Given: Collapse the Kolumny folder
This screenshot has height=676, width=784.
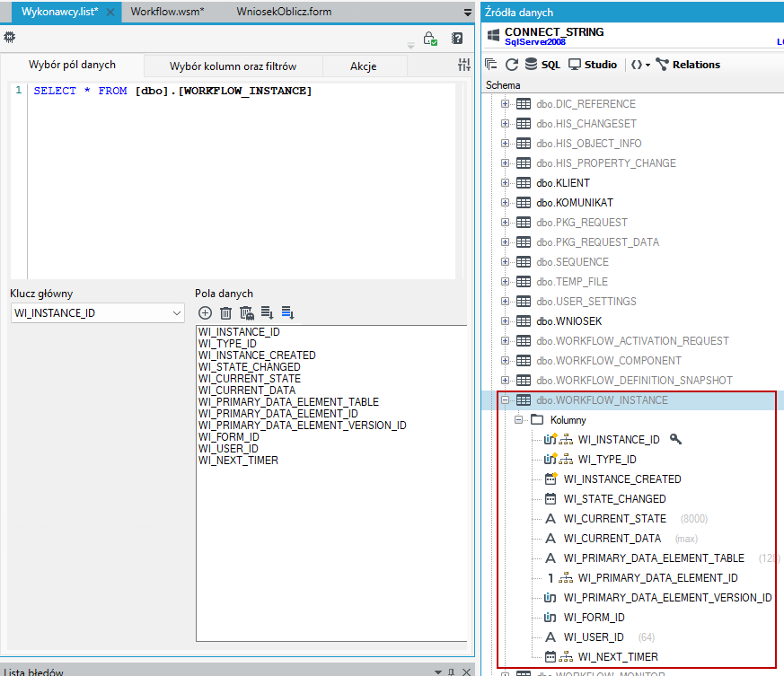Looking at the screenshot, I should pos(518,419).
